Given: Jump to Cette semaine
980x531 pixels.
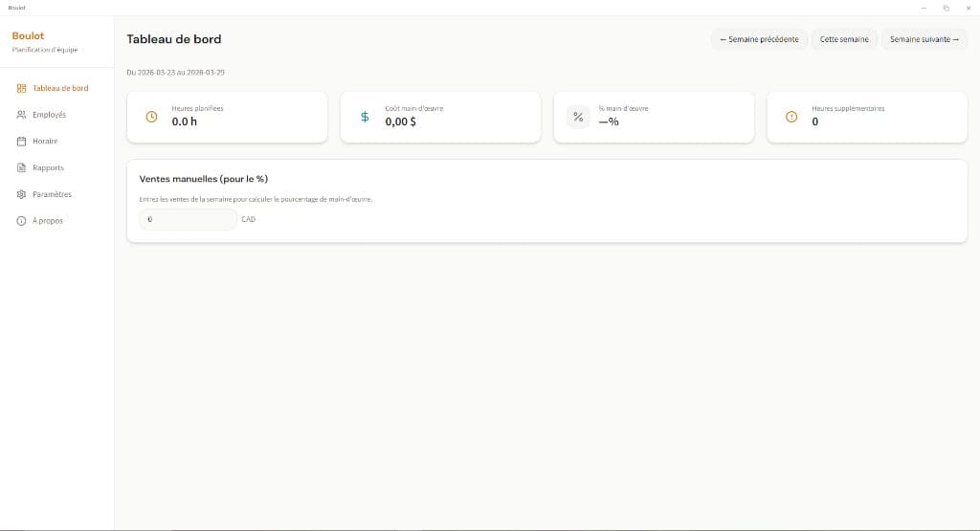Looking at the screenshot, I should coord(844,39).
